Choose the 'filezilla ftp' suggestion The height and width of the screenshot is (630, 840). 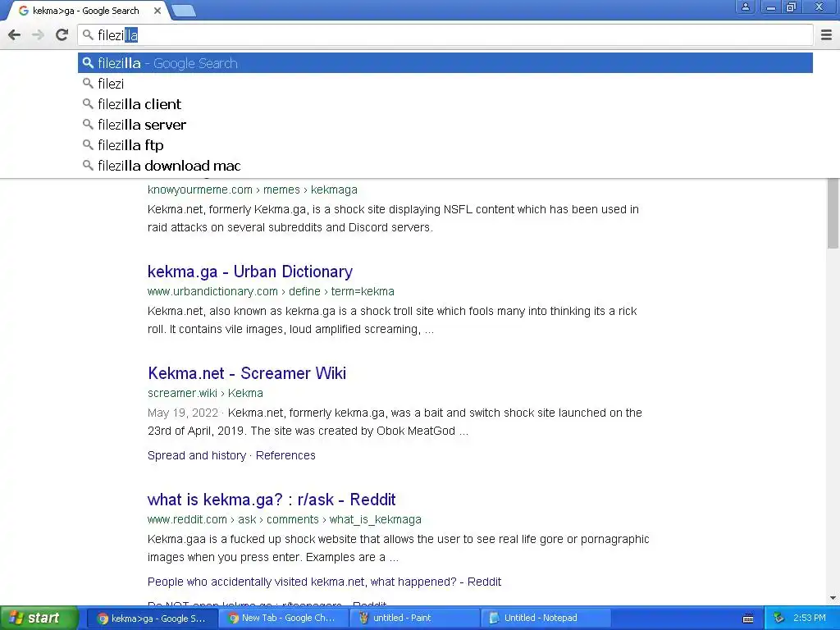coord(445,145)
